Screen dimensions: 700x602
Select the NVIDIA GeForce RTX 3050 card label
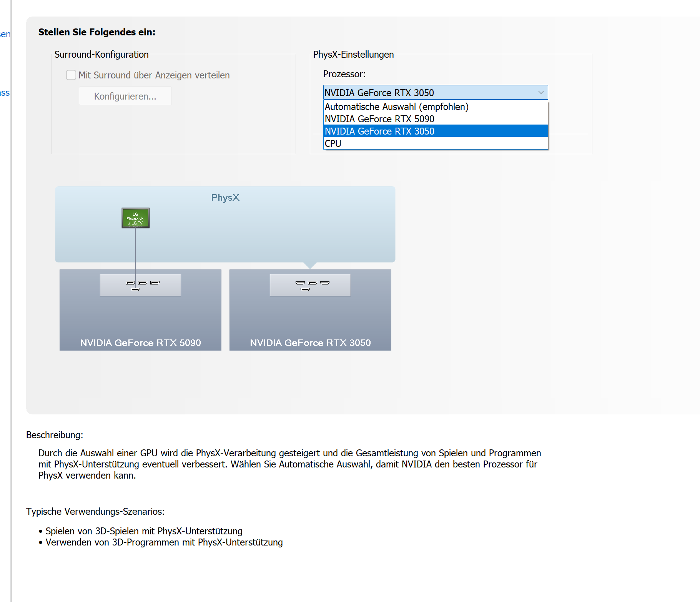tap(310, 343)
